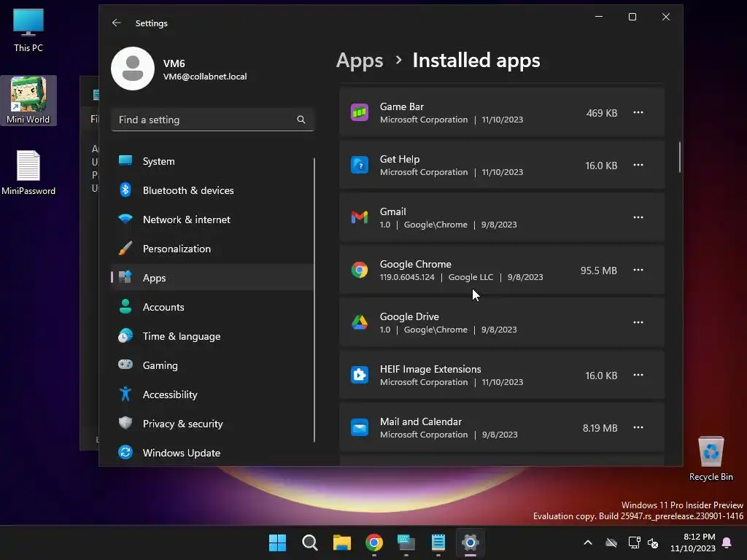Open more options for Gmail
Image resolution: width=747 pixels, height=560 pixels.
[x=638, y=217]
